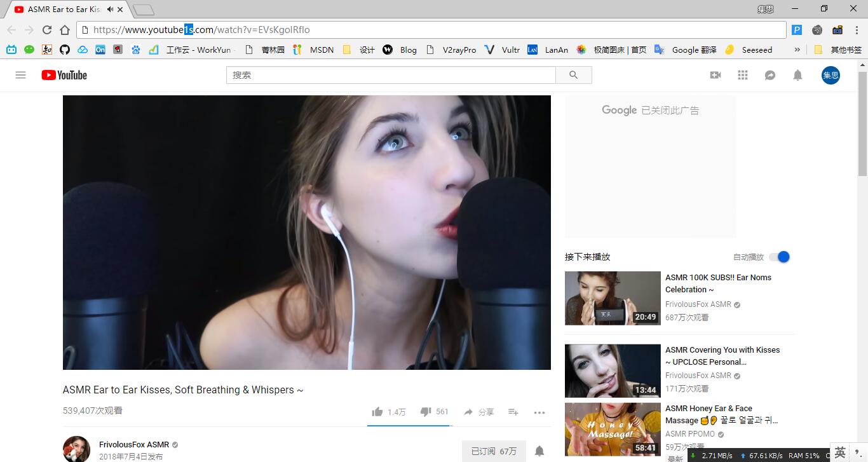Viewport: 868px width, 462px height.
Task: Open the MSDN bookmark
Action: pyautogui.click(x=313, y=50)
